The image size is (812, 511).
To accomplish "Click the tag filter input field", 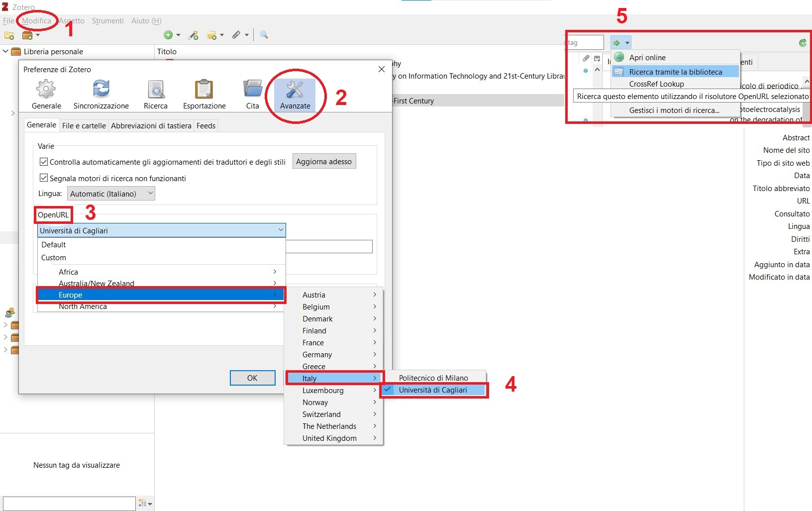I will pos(586,43).
